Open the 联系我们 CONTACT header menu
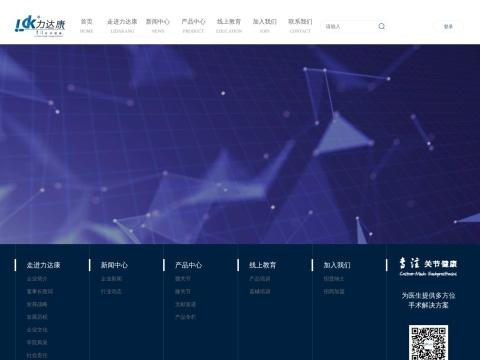Viewport: 480px width, 360px height. point(300,26)
